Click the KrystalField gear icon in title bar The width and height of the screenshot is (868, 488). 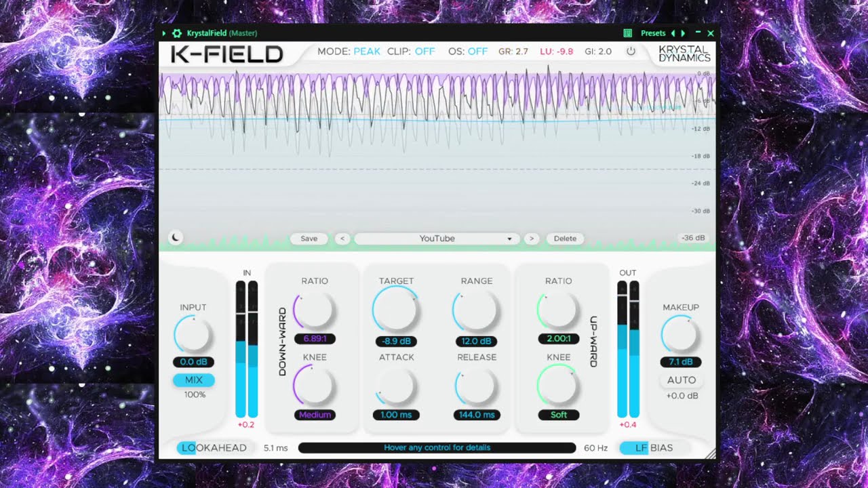[177, 33]
